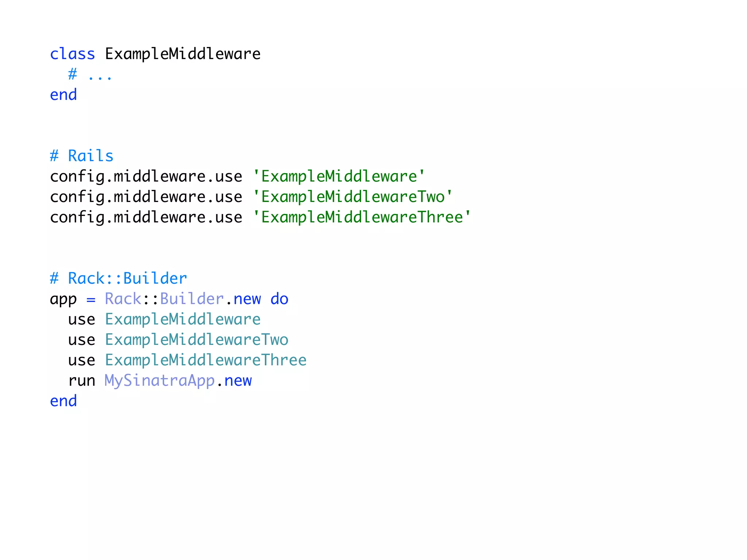The height and width of the screenshot is (560, 747).
Task: Click the 'class' keyword on the first line
Action: tap(72, 54)
